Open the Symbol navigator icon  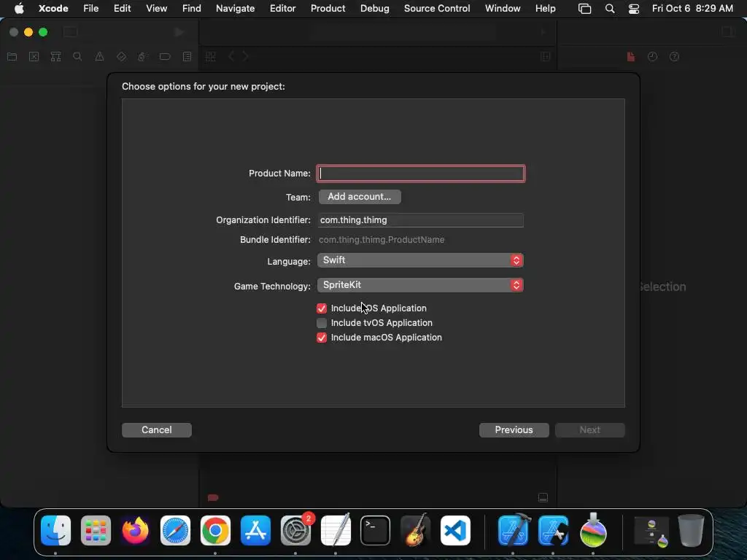click(x=55, y=57)
